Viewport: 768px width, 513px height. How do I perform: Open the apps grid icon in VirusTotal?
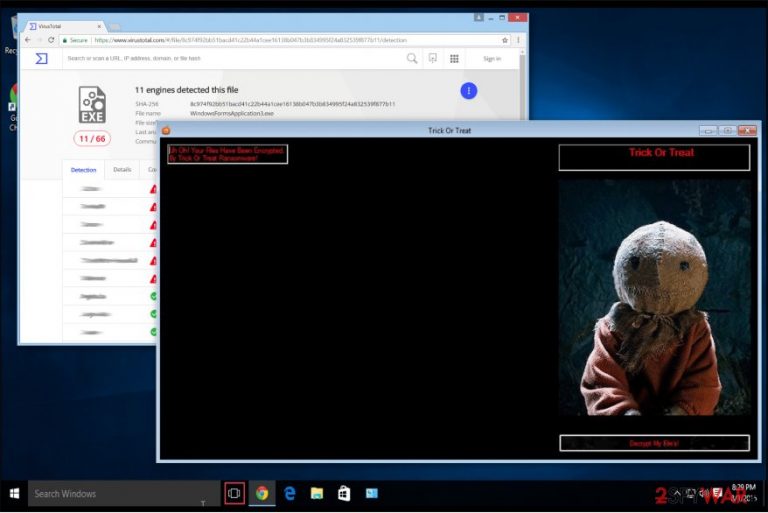454,59
